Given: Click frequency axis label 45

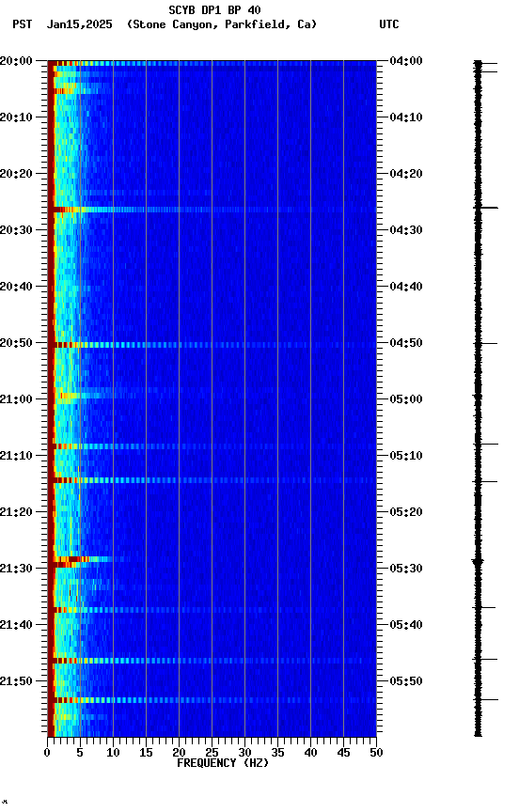Looking at the screenshot, I should click(x=343, y=753).
